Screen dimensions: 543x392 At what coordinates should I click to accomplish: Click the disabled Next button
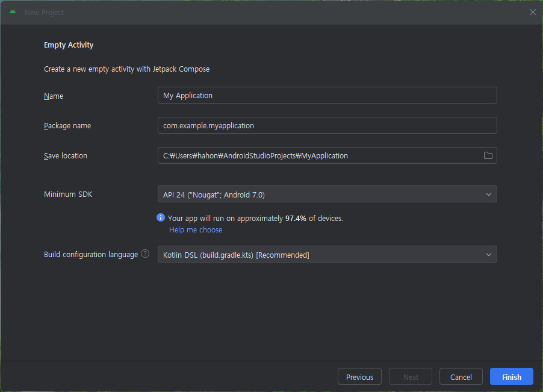pos(411,377)
